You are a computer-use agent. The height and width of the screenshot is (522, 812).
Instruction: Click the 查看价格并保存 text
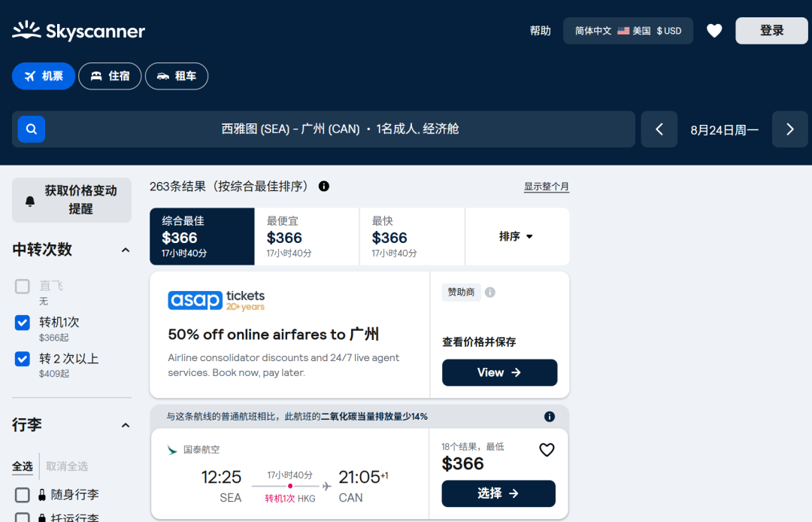click(479, 341)
